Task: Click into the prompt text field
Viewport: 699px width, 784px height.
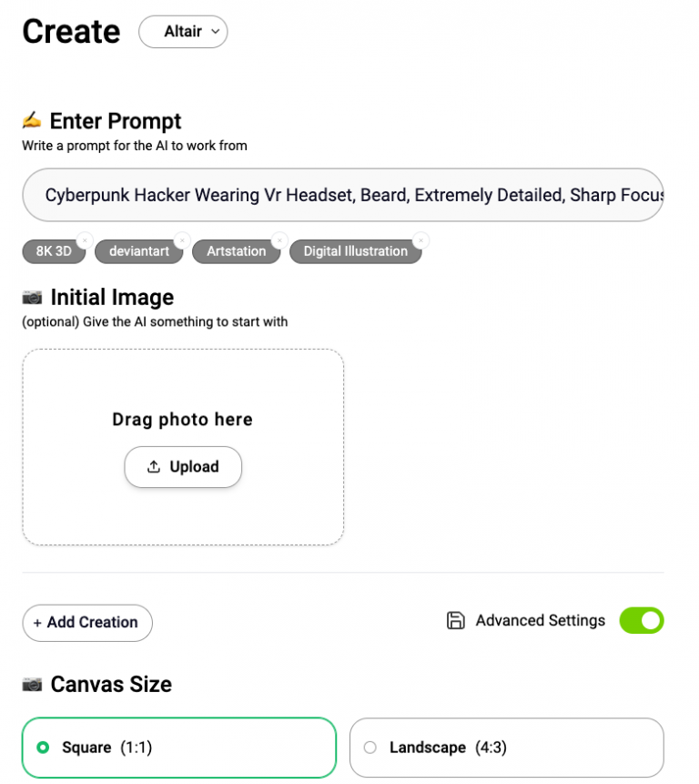Action: click(342, 195)
